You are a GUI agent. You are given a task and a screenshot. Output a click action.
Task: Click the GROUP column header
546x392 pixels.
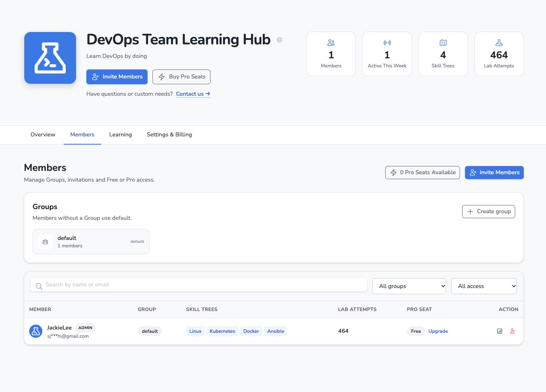coord(147,309)
